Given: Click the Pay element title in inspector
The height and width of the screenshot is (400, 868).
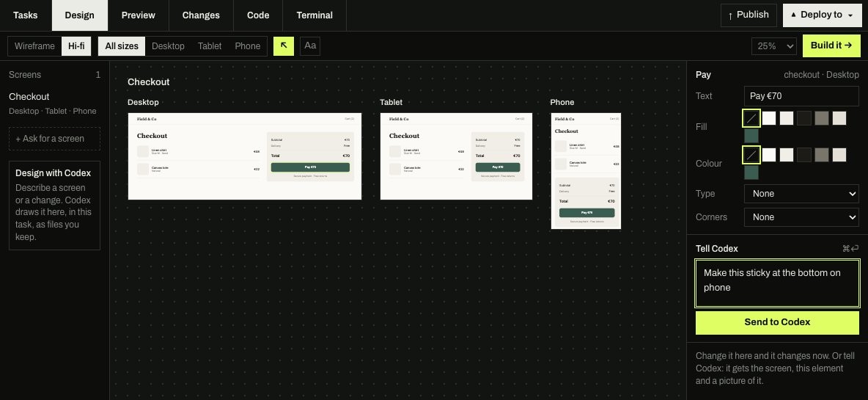Looking at the screenshot, I should [x=703, y=75].
